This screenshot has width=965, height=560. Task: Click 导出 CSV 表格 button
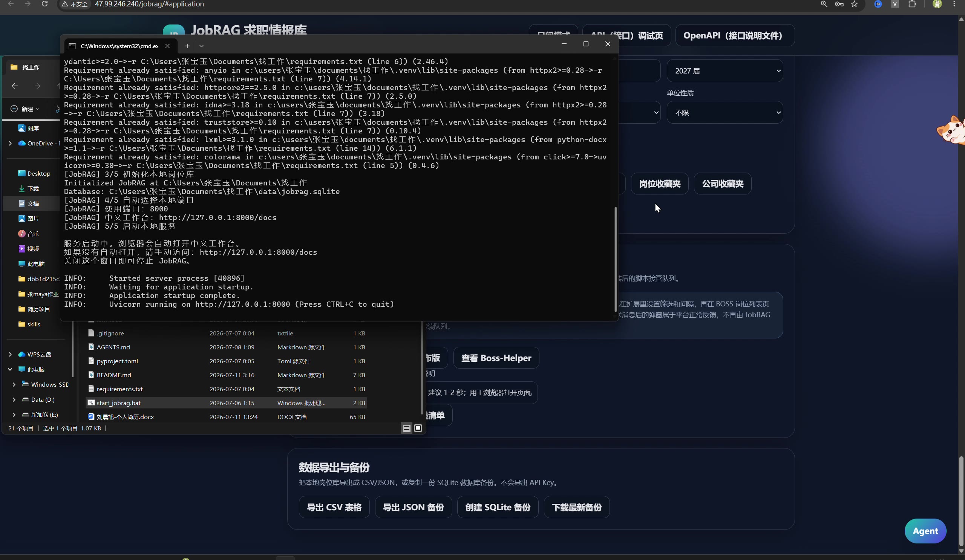pyautogui.click(x=334, y=507)
